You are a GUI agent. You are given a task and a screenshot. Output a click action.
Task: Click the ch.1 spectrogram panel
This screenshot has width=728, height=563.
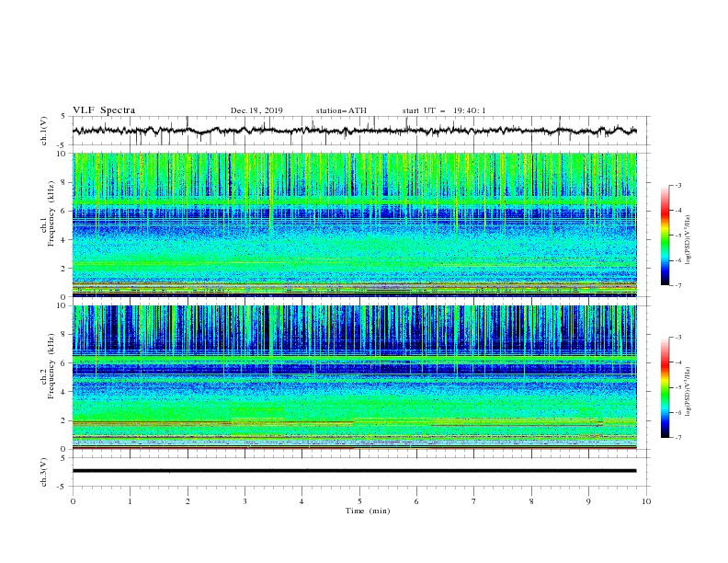(354, 224)
